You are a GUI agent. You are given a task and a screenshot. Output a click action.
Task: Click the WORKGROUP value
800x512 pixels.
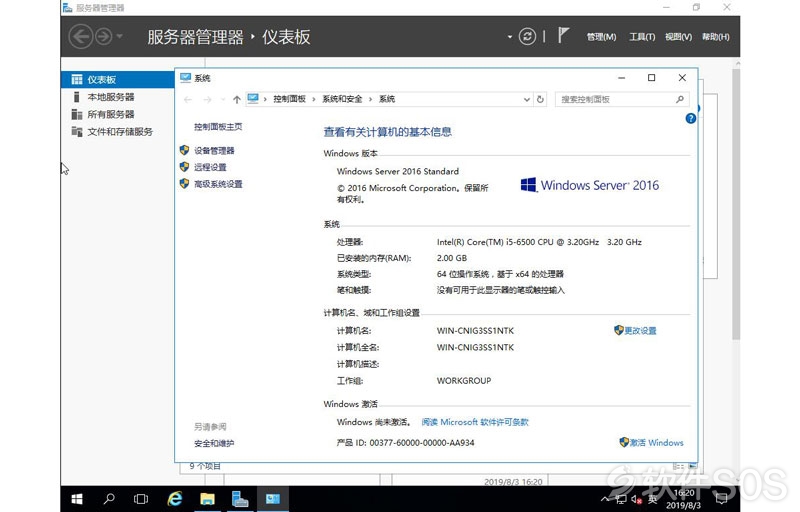click(x=464, y=380)
